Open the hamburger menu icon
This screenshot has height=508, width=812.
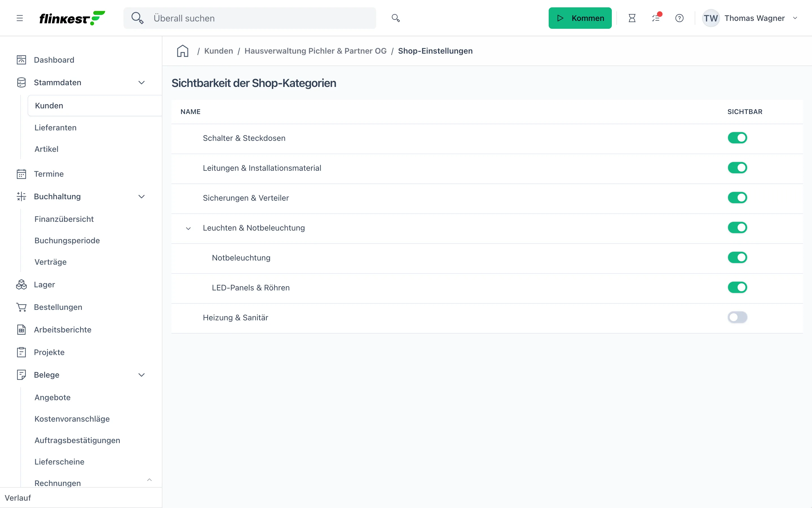tap(20, 18)
